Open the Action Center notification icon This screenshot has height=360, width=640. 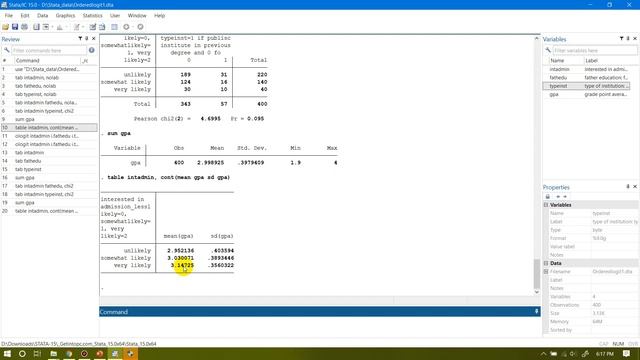(x=627, y=353)
